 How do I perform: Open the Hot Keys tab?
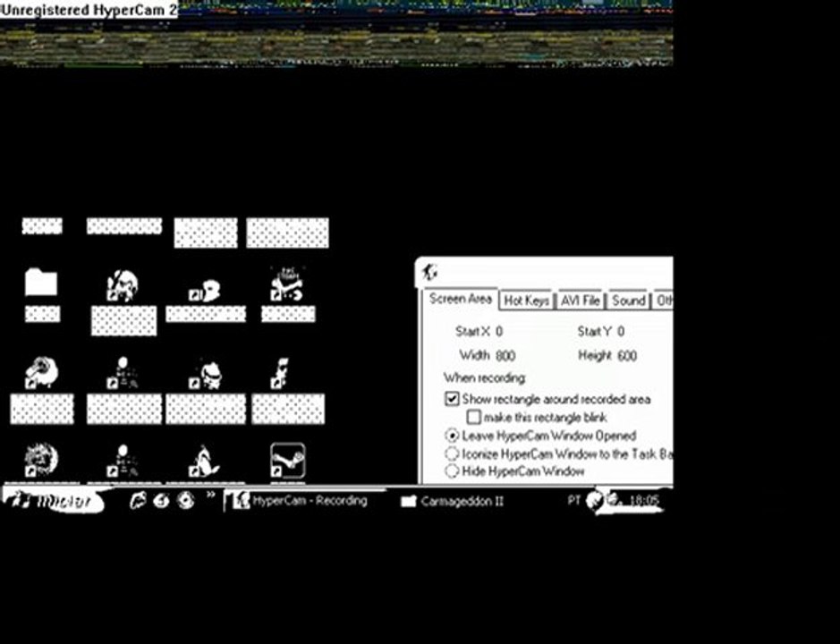point(527,301)
